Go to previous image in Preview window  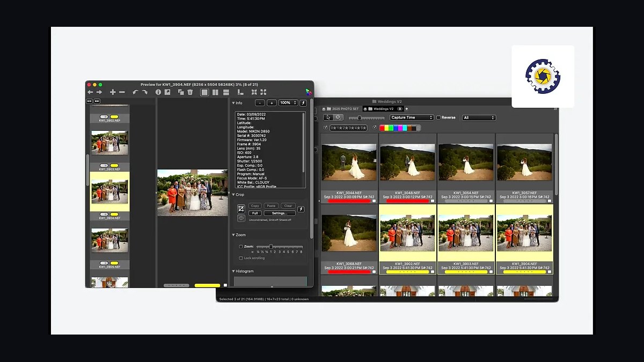[x=90, y=92]
